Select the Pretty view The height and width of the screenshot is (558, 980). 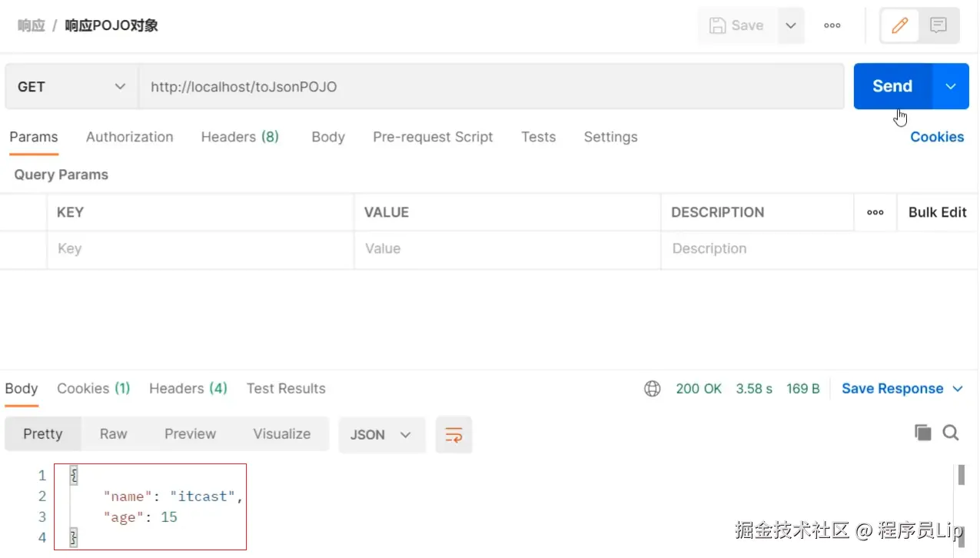[x=43, y=434]
